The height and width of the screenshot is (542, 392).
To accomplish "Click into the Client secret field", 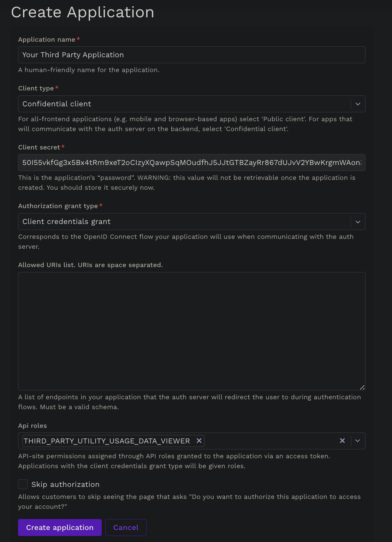I will (x=191, y=163).
